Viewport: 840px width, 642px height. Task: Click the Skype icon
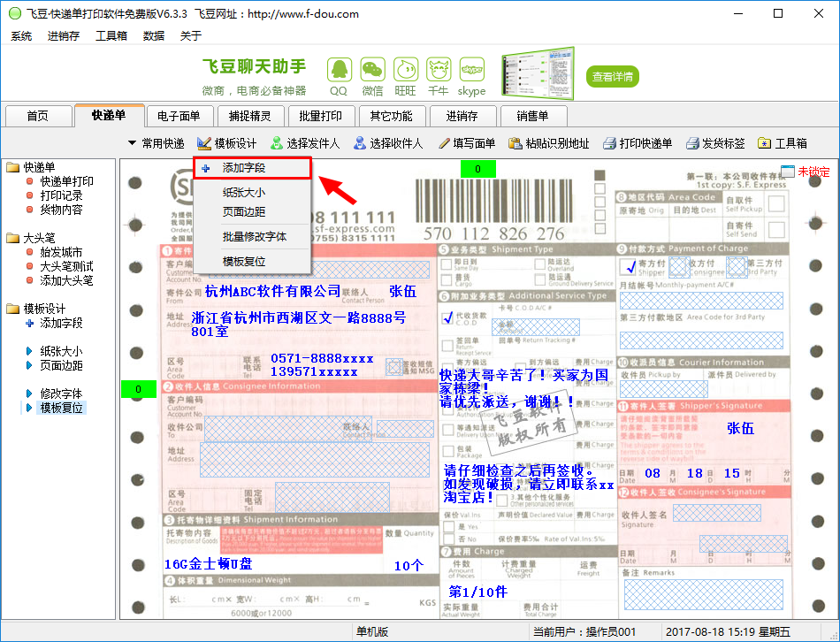click(472, 70)
